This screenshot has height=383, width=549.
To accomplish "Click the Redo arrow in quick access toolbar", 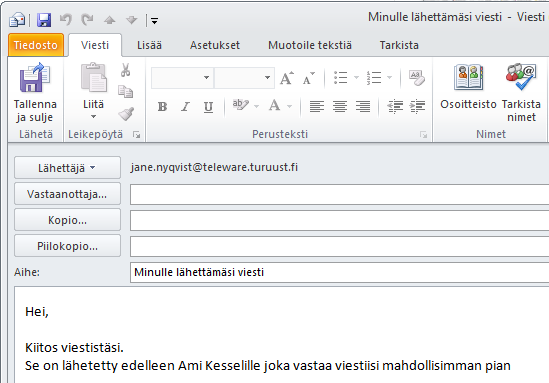I will coord(87,20).
